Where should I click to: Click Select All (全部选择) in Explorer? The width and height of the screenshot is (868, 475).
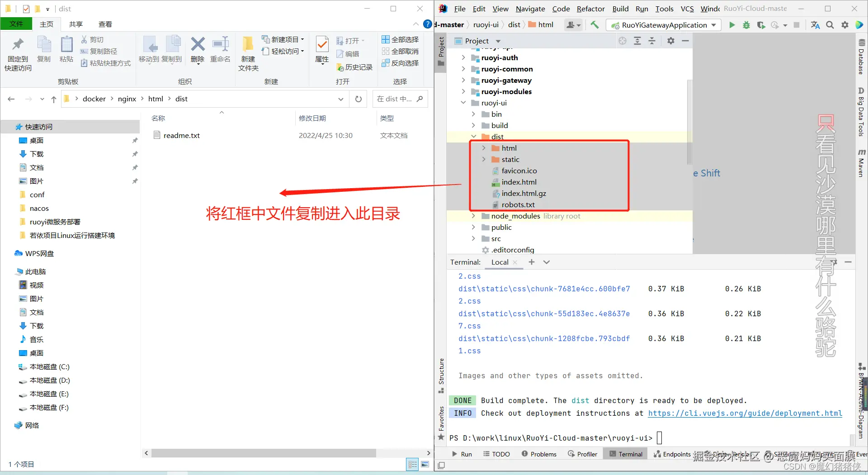[400, 40]
